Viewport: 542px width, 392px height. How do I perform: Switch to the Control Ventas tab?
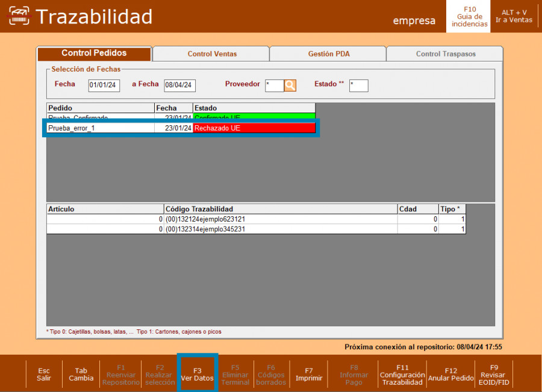point(212,54)
